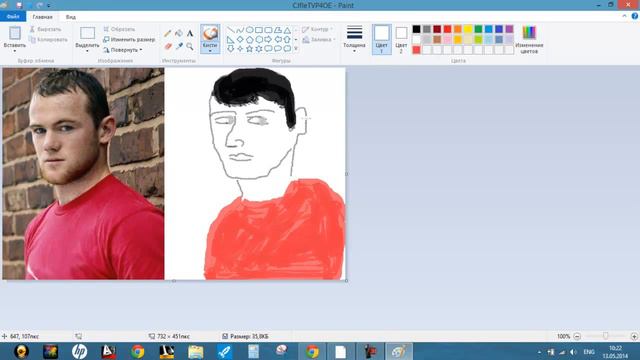Choose the four-point star shape
Viewport: 640px width, 360px height.
coord(240,49)
